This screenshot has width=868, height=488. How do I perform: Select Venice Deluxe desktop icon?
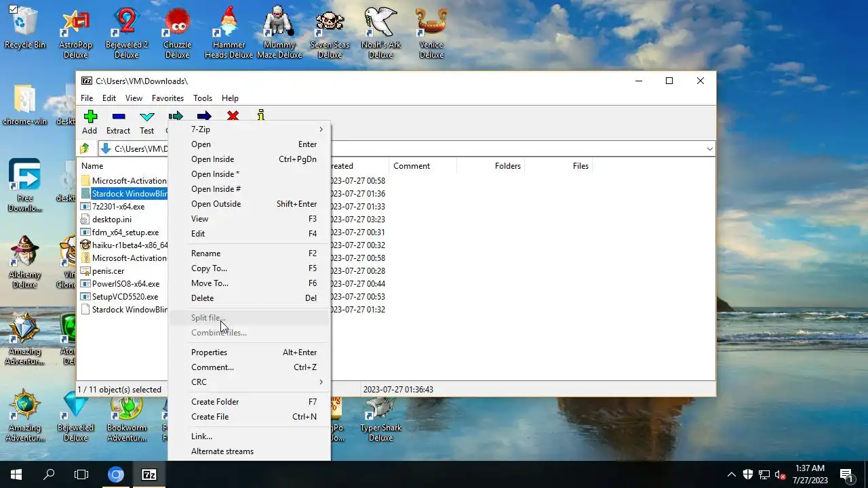(432, 33)
